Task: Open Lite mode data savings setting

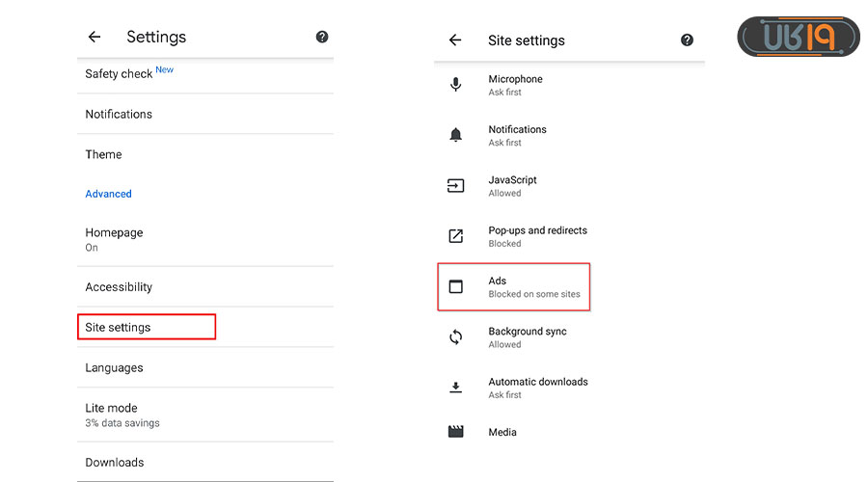Action: click(122, 415)
